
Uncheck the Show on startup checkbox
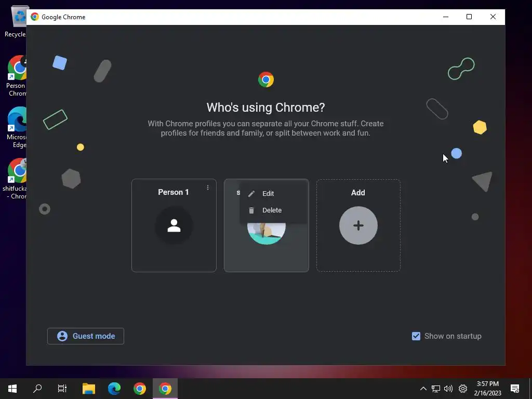click(416, 336)
